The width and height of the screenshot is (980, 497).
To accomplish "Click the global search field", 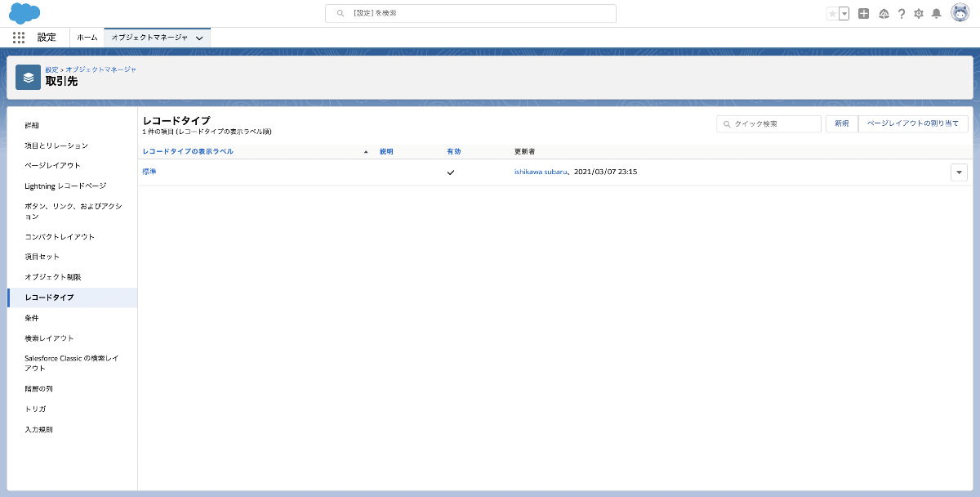I will pos(470,14).
